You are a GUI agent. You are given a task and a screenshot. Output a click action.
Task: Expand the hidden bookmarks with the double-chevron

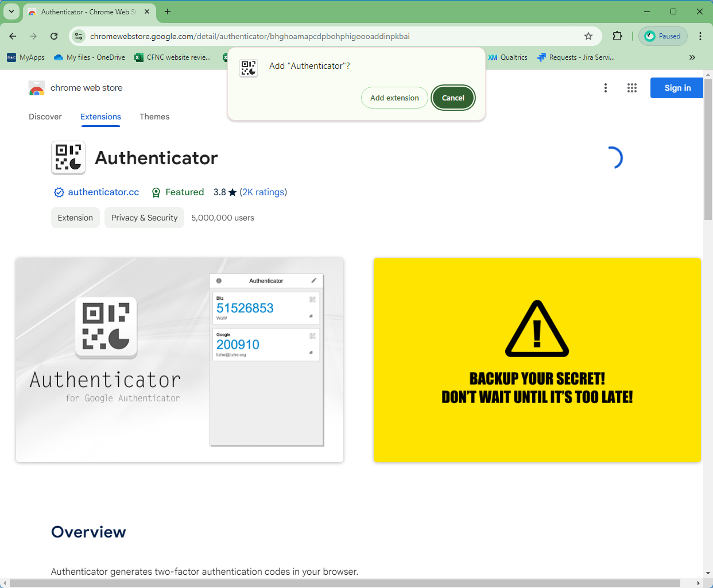(x=692, y=57)
